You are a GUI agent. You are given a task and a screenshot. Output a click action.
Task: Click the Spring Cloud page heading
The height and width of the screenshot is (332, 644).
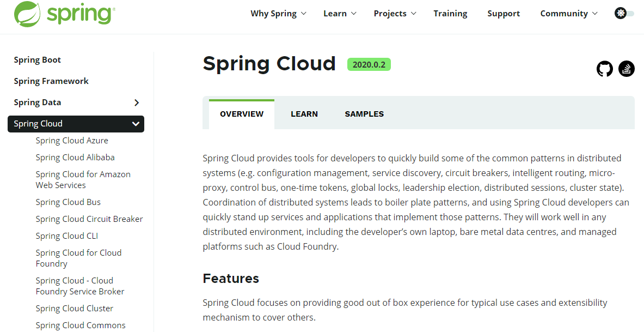(x=269, y=63)
